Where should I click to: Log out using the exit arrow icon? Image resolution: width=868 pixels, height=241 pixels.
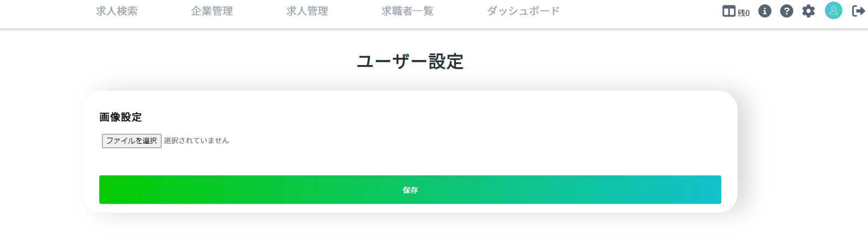(x=859, y=11)
